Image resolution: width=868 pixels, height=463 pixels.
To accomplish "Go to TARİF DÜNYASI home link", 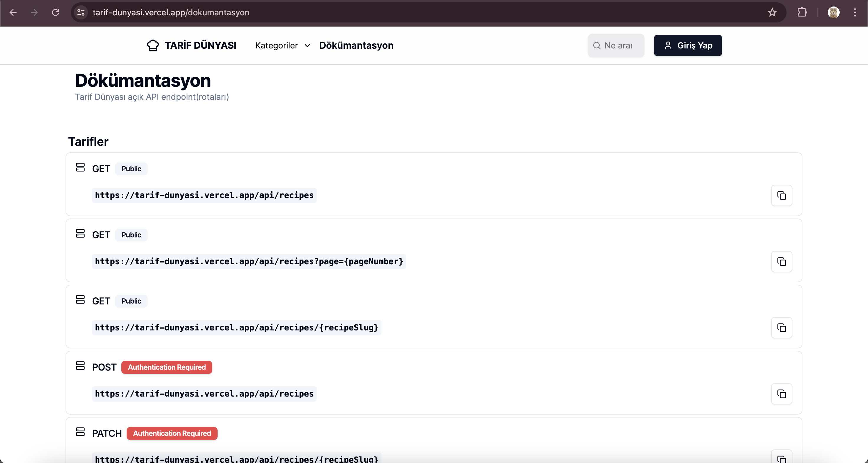I will [200, 45].
